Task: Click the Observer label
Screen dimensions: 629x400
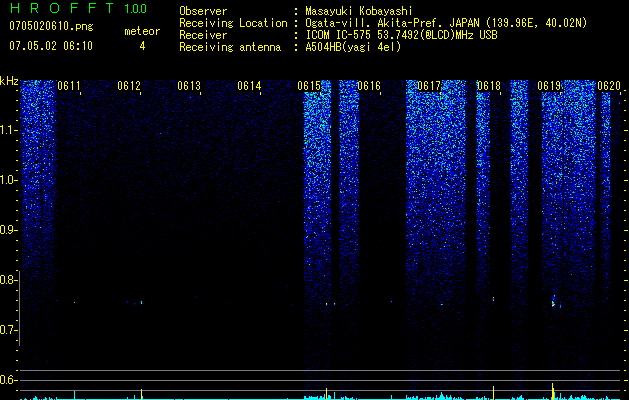Action: tap(203, 11)
